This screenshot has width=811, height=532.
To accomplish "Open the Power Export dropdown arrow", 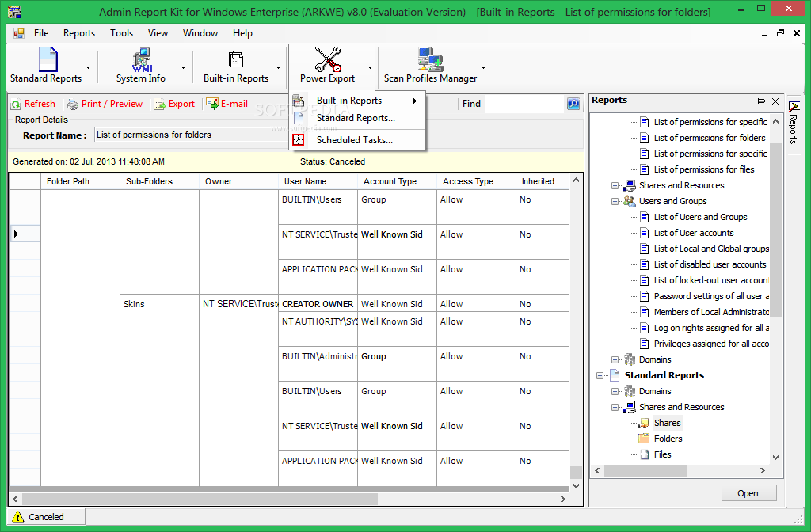I will (371, 68).
